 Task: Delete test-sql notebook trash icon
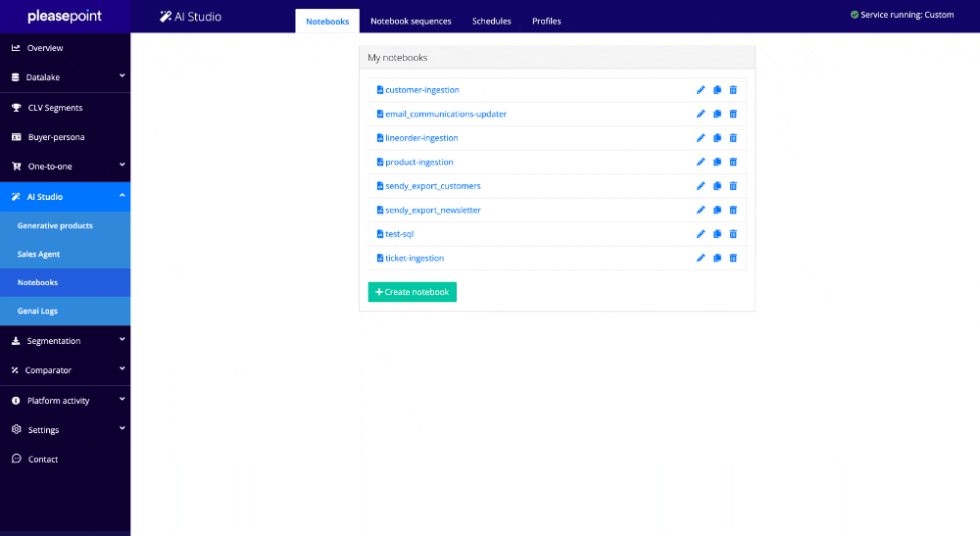[x=733, y=234]
